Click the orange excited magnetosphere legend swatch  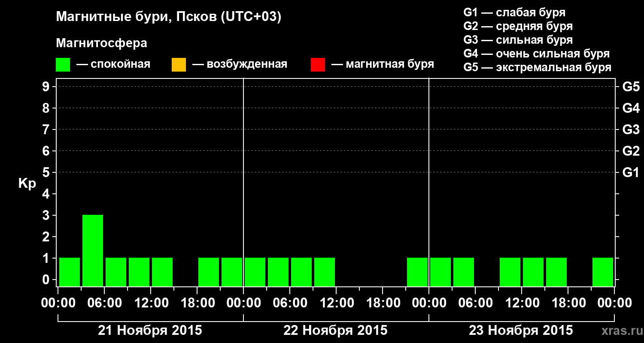[x=179, y=65]
